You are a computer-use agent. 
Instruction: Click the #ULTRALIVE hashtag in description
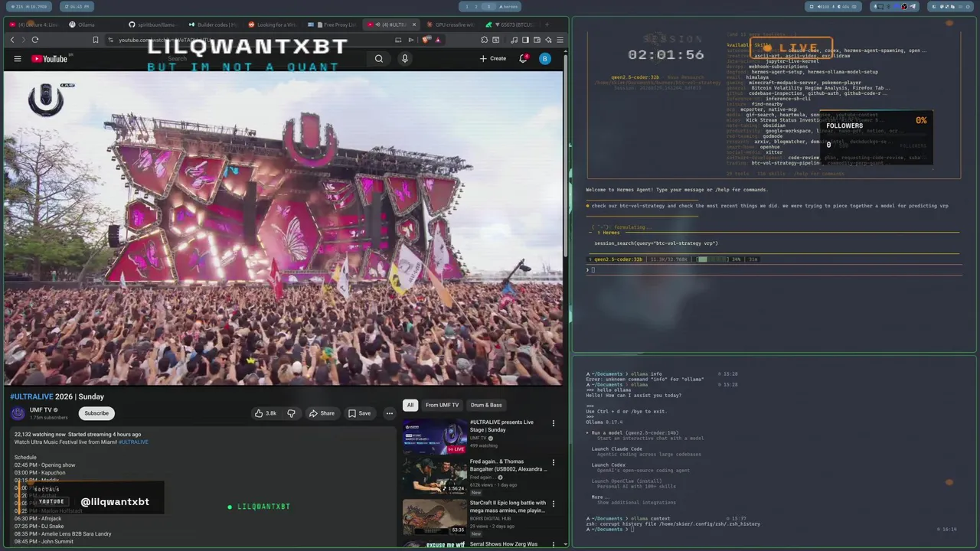pyautogui.click(x=133, y=442)
